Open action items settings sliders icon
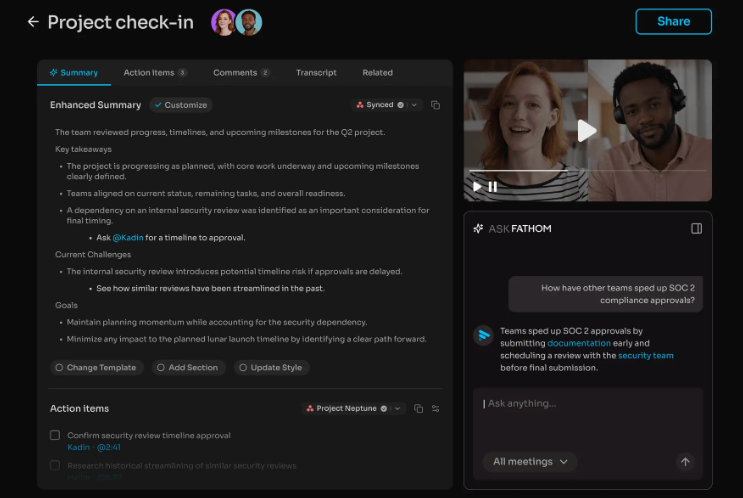743x498 pixels. click(x=435, y=408)
